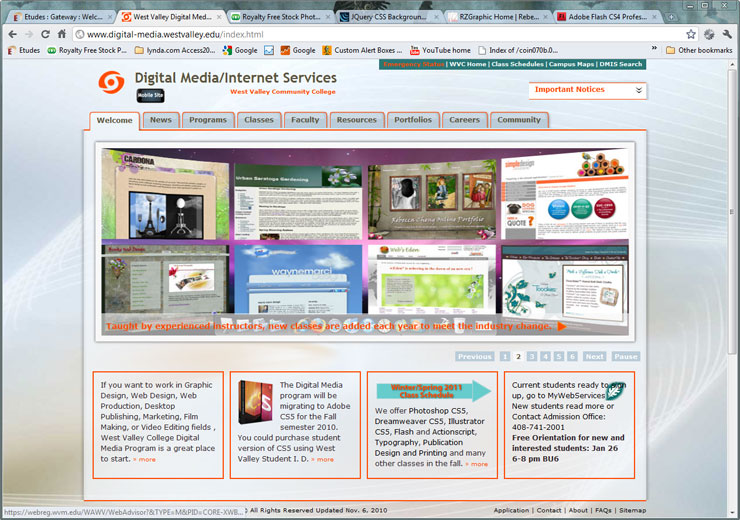
Task: Click the Emergency Status link
Action: click(x=413, y=64)
